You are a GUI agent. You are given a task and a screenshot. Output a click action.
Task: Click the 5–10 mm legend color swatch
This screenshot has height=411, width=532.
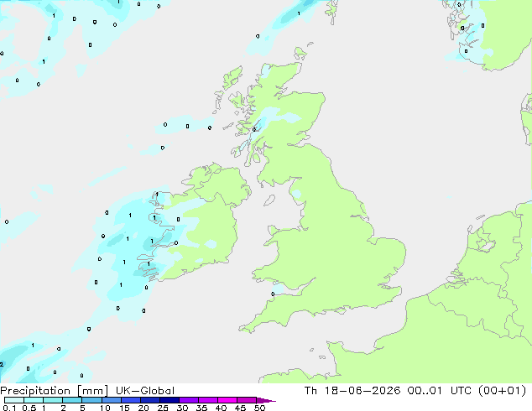[91, 400]
